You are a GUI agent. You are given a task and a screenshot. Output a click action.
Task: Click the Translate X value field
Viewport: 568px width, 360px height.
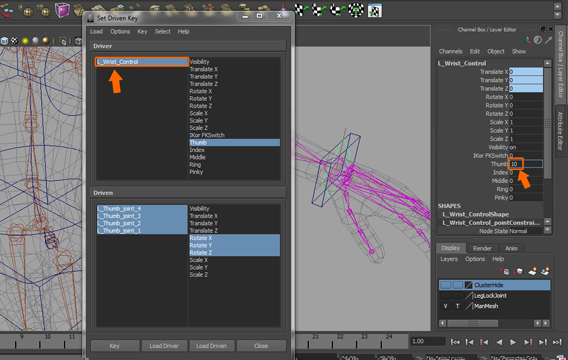526,72
